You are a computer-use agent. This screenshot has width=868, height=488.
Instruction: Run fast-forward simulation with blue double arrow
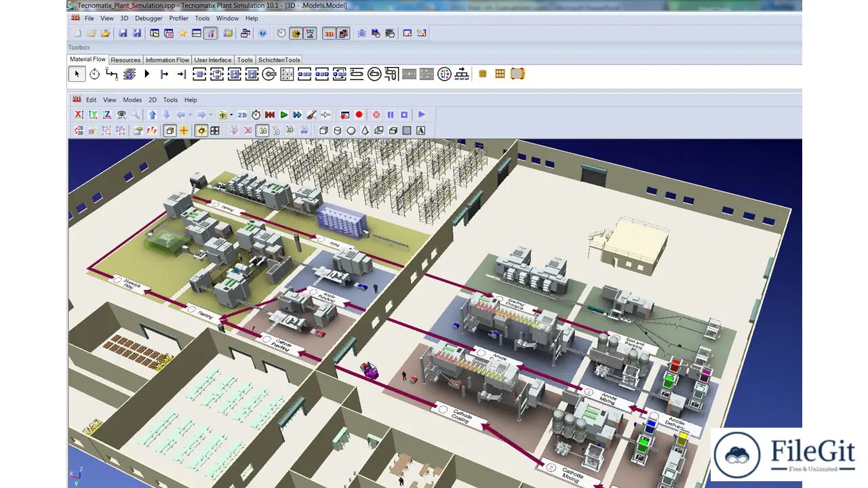[x=298, y=115]
